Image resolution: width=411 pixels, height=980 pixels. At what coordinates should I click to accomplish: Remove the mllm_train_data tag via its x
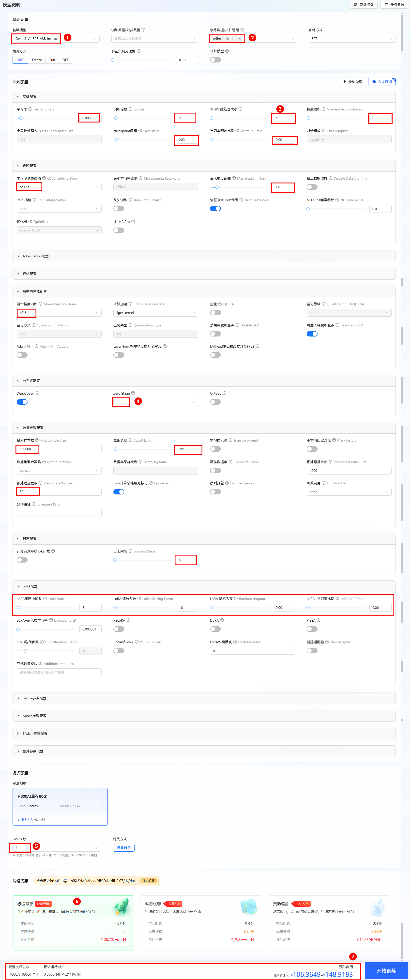(x=239, y=39)
